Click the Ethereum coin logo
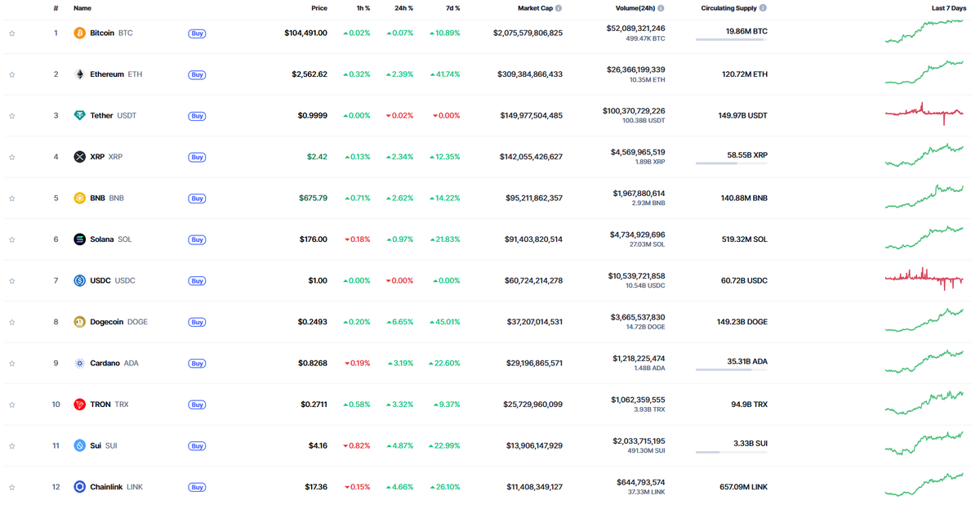 pyautogui.click(x=79, y=74)
